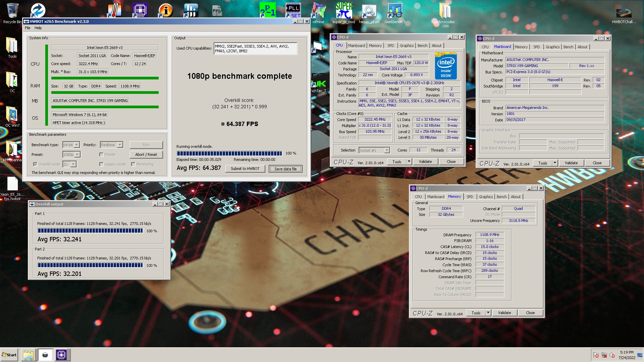Click the Used CPU capabilities text box
644x362 pixels.
255,49
